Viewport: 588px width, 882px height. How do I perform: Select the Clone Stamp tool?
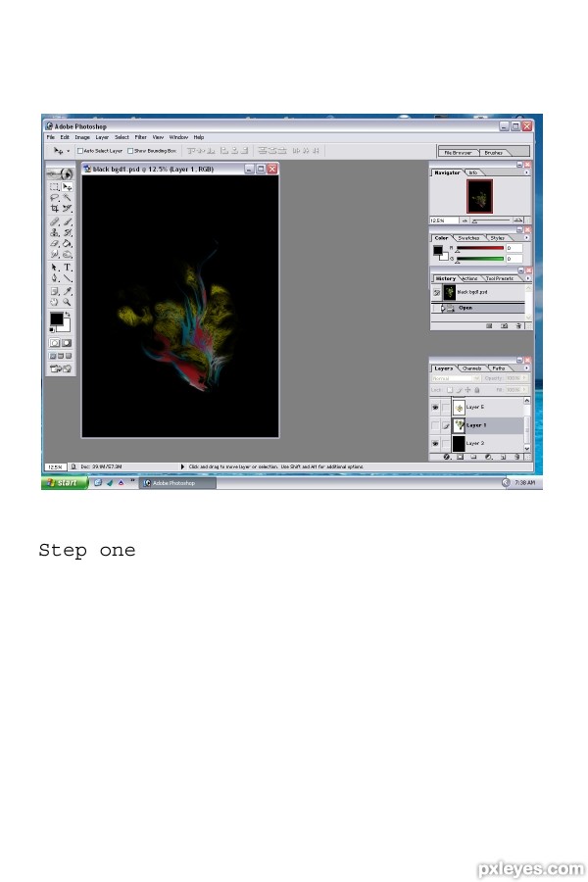click(55, 233)
